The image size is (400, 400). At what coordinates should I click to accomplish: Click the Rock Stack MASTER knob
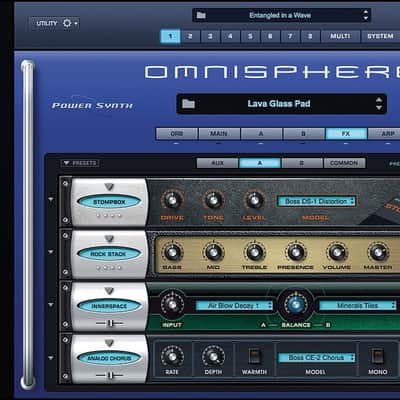point(378,252)
